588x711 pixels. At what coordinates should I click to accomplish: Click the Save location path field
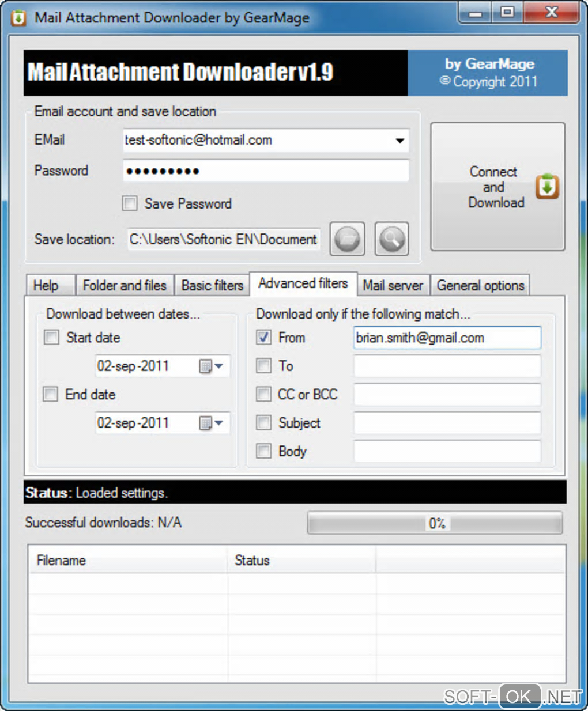pos(224,239)
